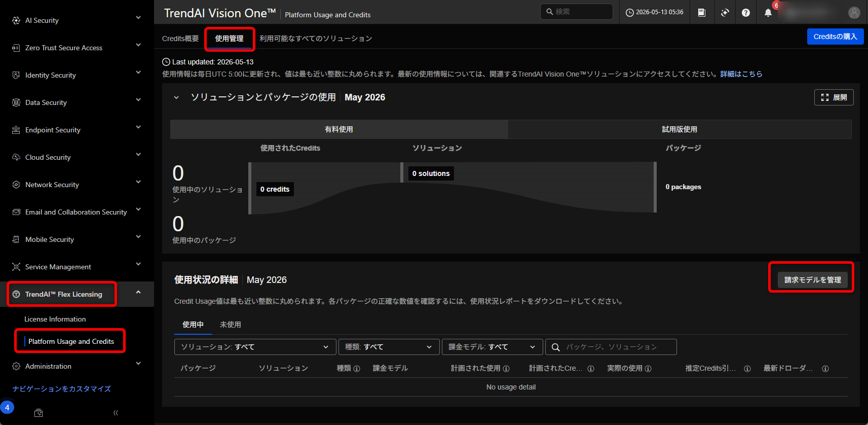Click info icon next to 最新ドローダ column

tap(825, 369)
